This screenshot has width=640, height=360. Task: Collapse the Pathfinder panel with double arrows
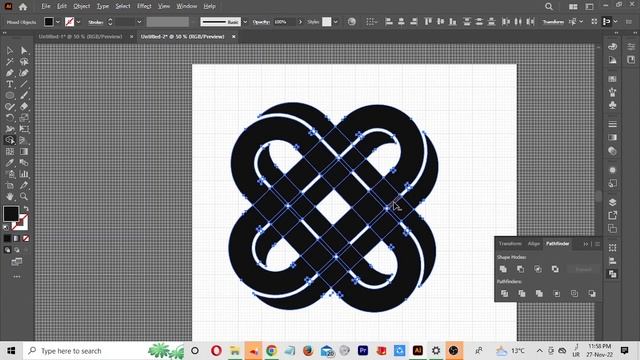[586, 244]
